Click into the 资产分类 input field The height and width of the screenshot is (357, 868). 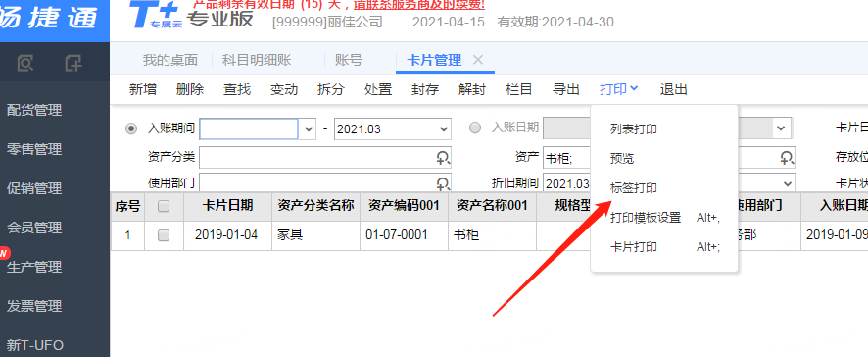pos(325,158)
